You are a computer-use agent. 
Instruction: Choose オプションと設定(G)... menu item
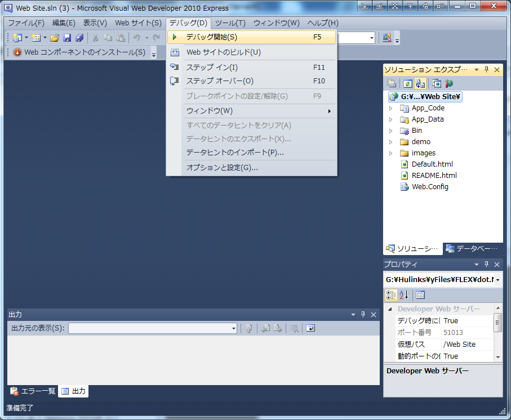tap(251, 167)
